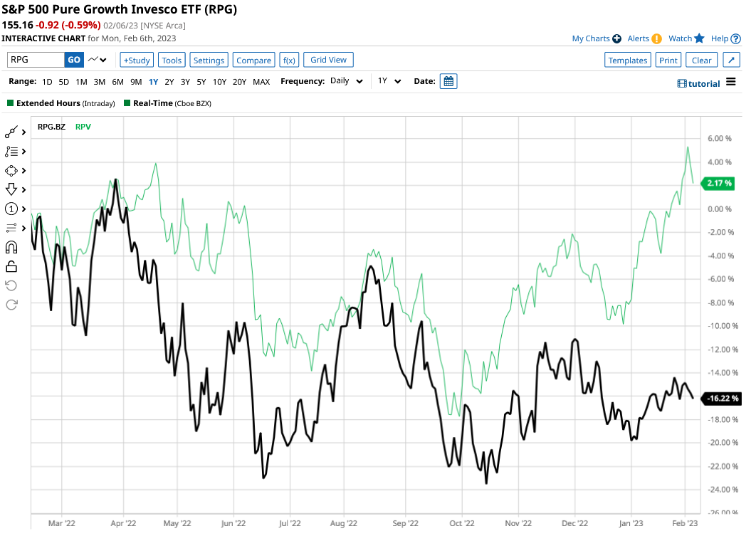Viewport: 756px width, 536px height.
Task: Click the RPG.BZ legend label
Action: [x=51, y=127]
